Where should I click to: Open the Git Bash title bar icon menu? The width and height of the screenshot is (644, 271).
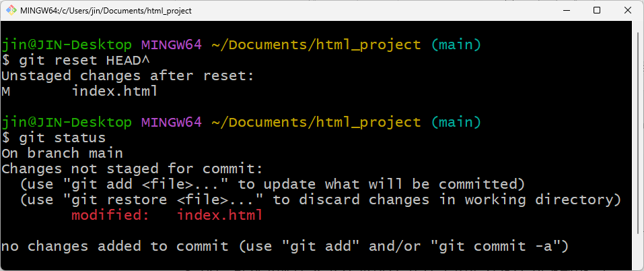pos(11,10)
